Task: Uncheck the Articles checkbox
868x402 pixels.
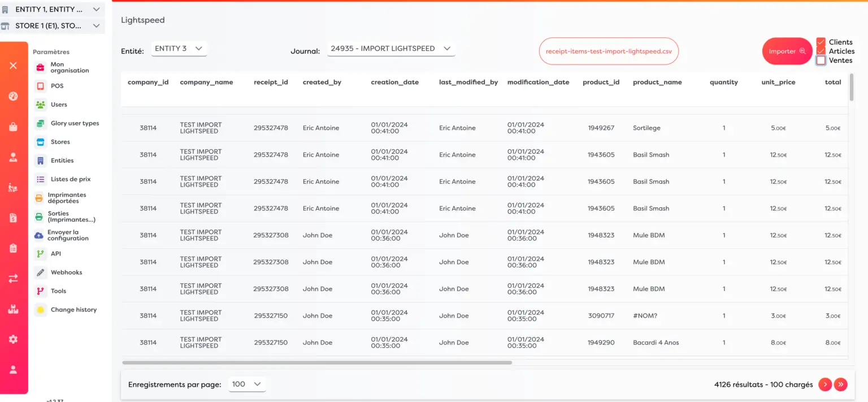Action: coord(821,51)
